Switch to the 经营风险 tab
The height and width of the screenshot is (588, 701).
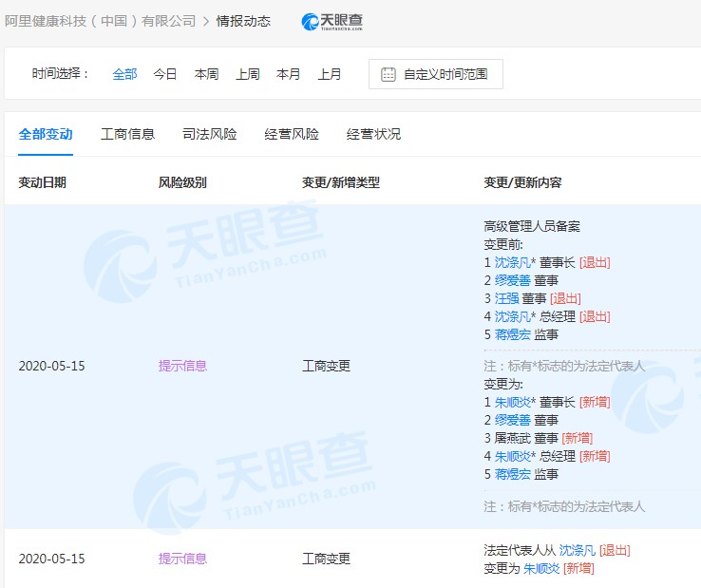[x=292, y=134]
